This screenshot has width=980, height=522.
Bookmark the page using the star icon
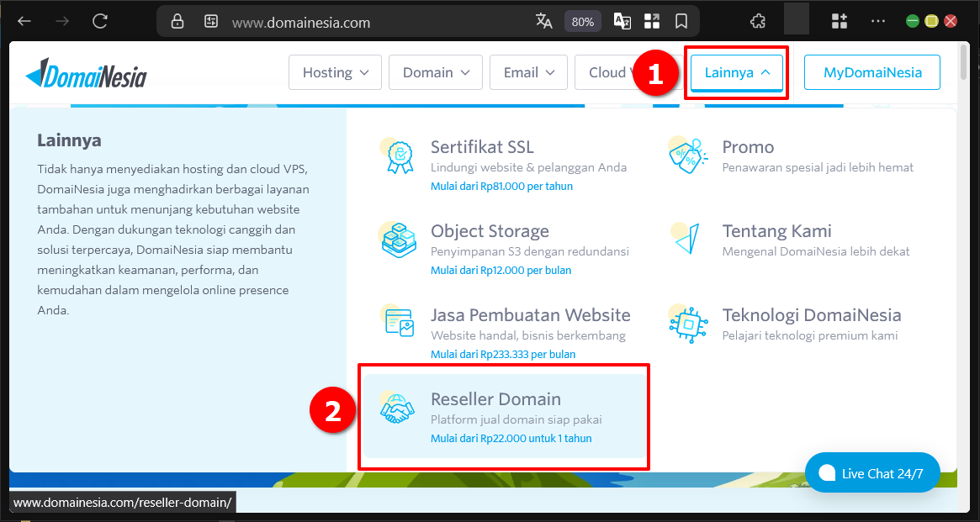pyautogui.click(x=681, y=21)
